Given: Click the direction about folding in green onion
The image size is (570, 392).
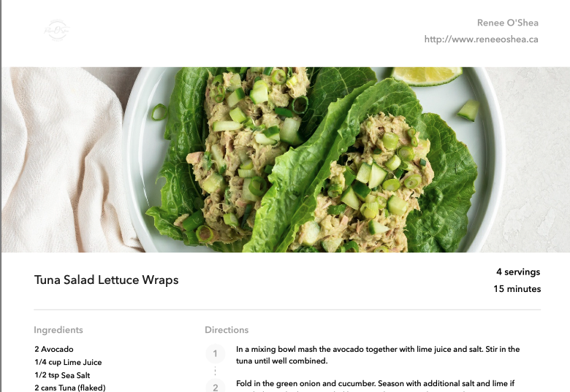Looking at the screenshot, I should (375, 385).
